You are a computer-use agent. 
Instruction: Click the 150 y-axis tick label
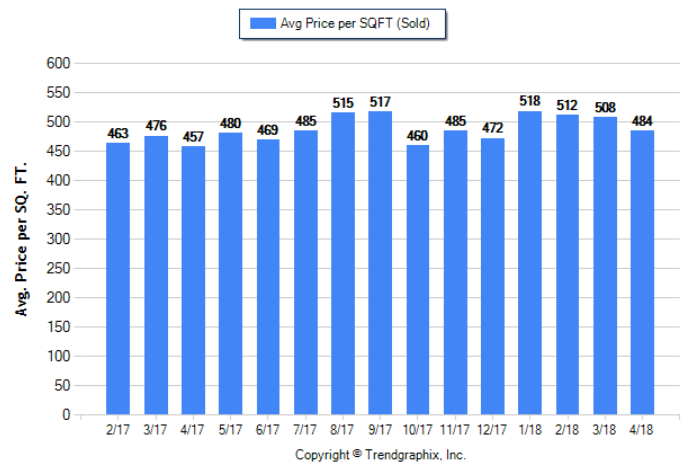(58, 327)
